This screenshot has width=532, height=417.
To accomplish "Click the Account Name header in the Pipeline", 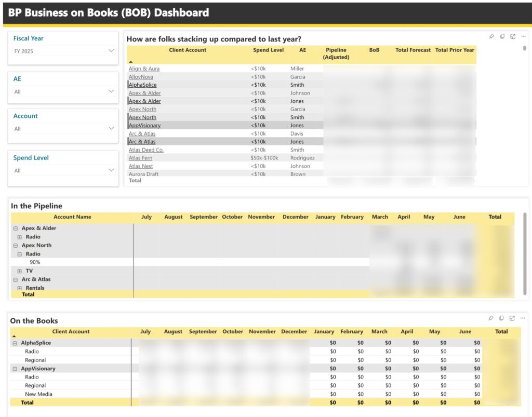I will pyautogui.click(x=72, y=217).
